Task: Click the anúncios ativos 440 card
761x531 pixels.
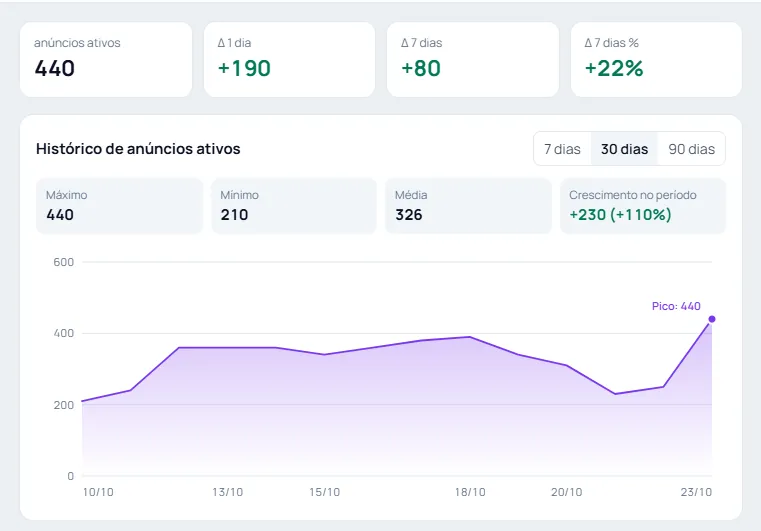Action: (106, 59)
